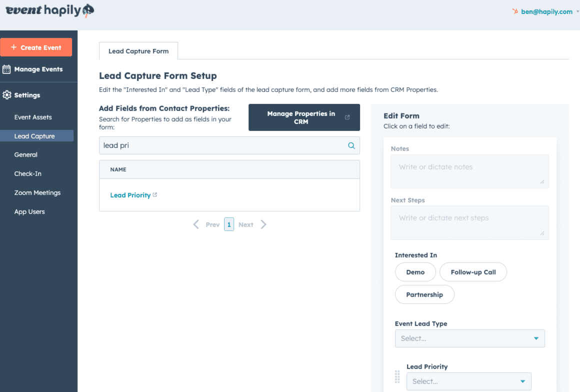
Task: Toggle the Partnership interest option
Action: pos(424,294)
